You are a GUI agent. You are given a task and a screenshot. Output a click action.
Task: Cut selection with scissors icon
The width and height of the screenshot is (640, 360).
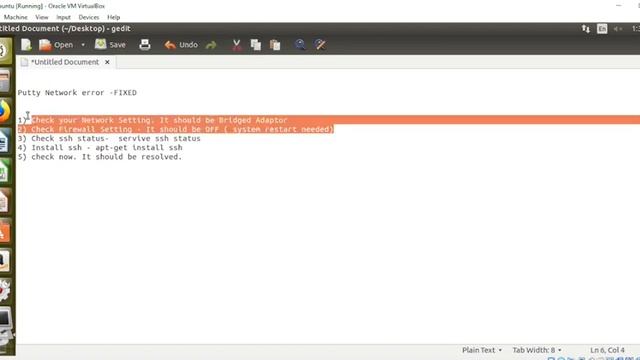pyautogui.click(x=236, y=45)
